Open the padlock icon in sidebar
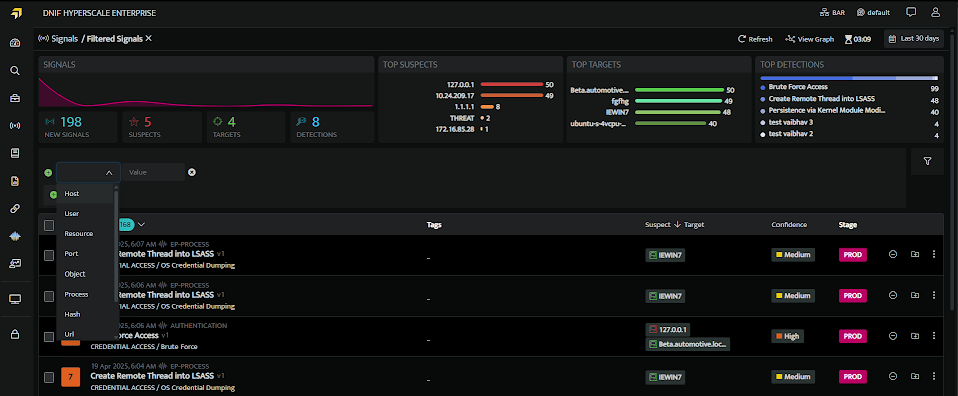Screen dimensions: 958x396 pos(15,334)
